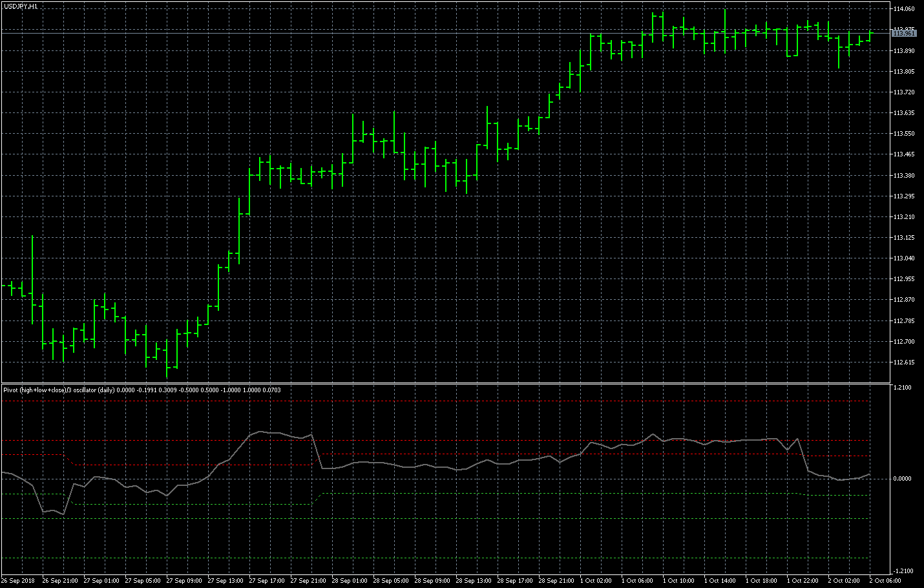Select the Pivot oscillator indicator label
The width and height of the screenshot is (924, 588).
coord(142,390)
